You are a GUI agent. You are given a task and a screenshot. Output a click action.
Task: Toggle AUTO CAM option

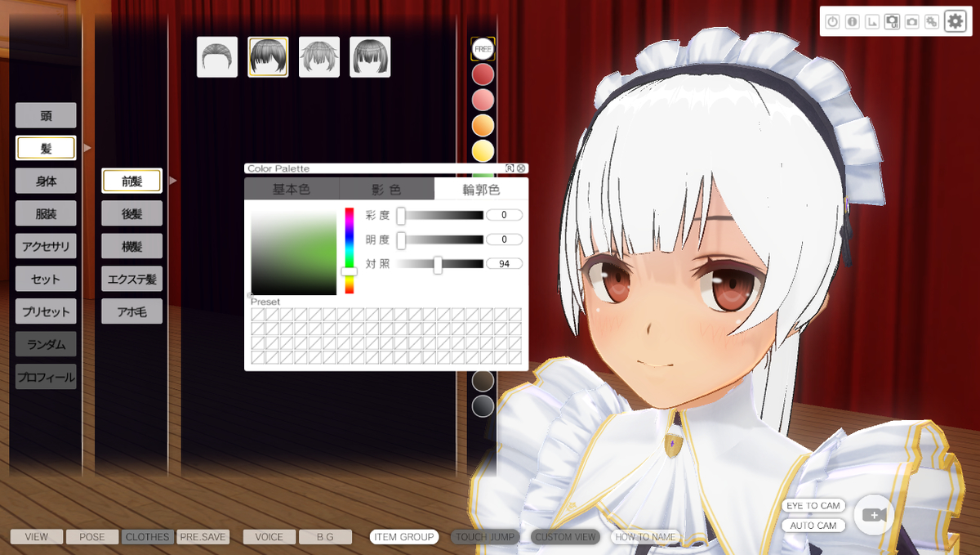(x=813, y=526)
